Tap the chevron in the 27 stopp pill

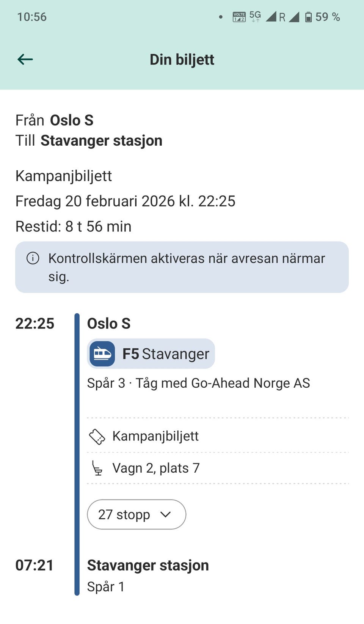click(x=165, y=514)
